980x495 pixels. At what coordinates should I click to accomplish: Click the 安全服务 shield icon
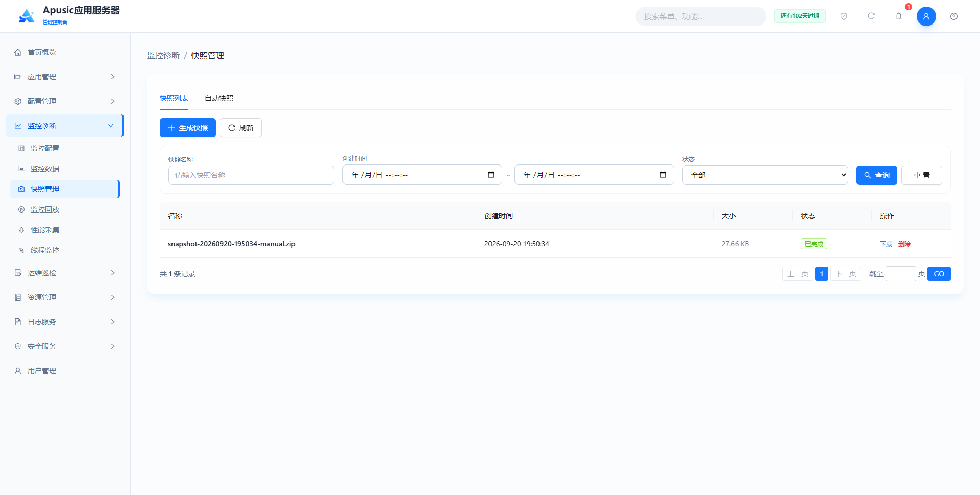(18, 346)
